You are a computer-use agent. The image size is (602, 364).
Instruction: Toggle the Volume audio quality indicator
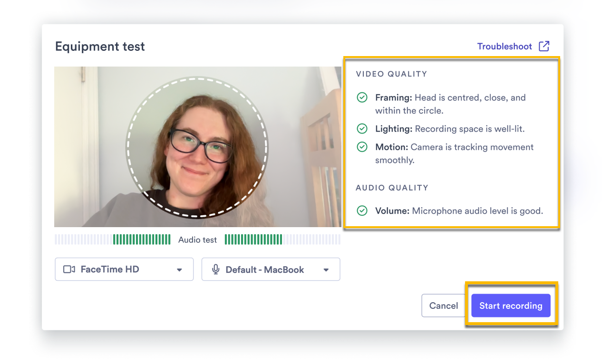coord(362,211)
